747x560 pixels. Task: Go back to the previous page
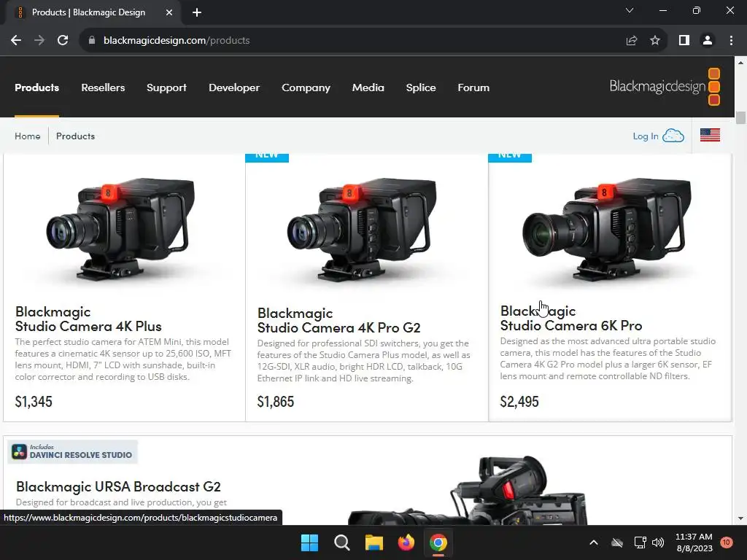[x=16, y=41]
